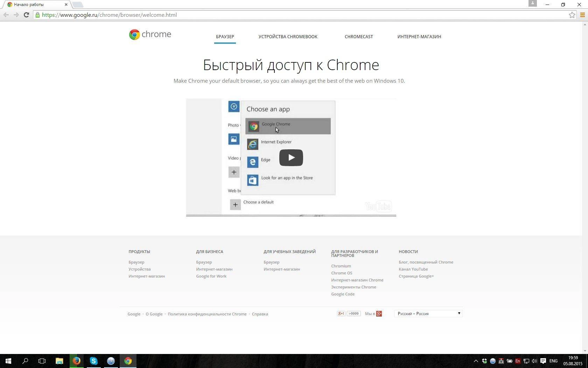
Task: Open the Русский – Россия language dropdown
Action: 428,314
